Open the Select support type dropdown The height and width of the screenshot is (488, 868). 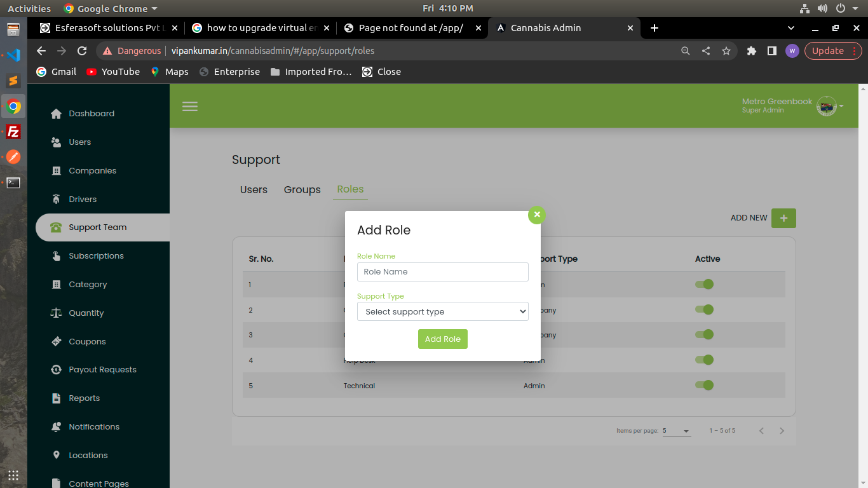[x=442, y=311]
